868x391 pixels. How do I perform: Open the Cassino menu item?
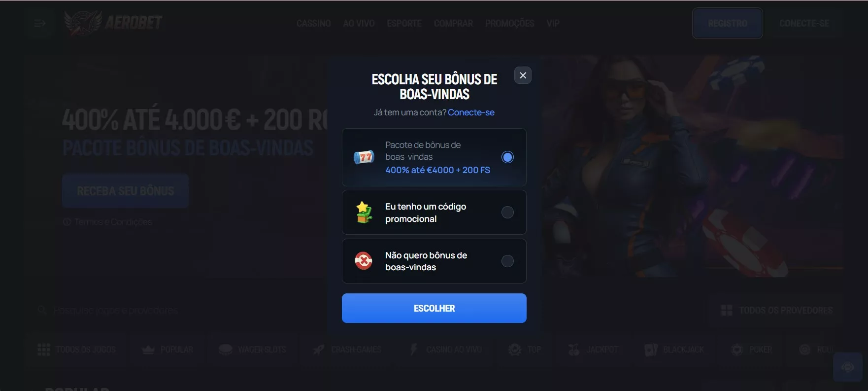(x=313, y=23)
